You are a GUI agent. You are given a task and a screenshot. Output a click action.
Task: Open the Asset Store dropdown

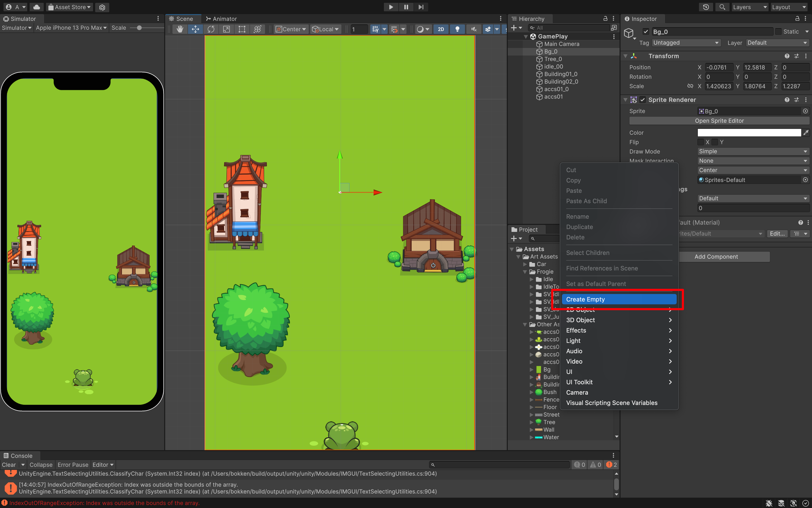pos(70,7)
